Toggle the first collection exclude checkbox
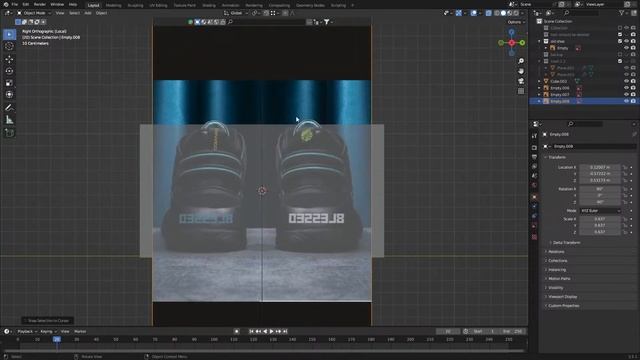 (x=620, y=28)
